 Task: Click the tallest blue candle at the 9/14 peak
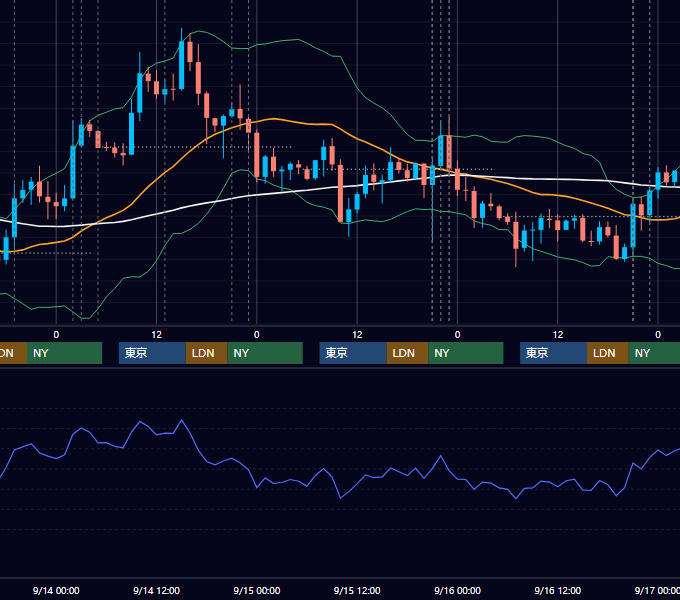point(181,65)
